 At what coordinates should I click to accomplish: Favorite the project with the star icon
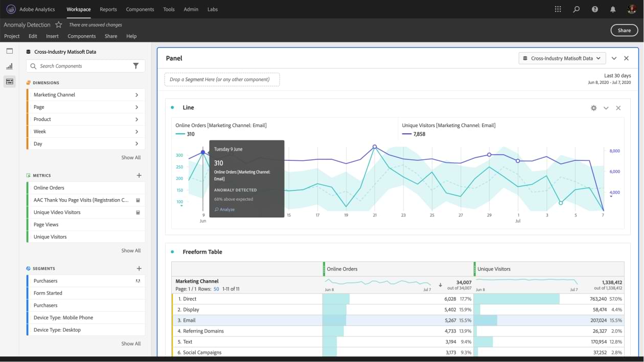(59, 25)
